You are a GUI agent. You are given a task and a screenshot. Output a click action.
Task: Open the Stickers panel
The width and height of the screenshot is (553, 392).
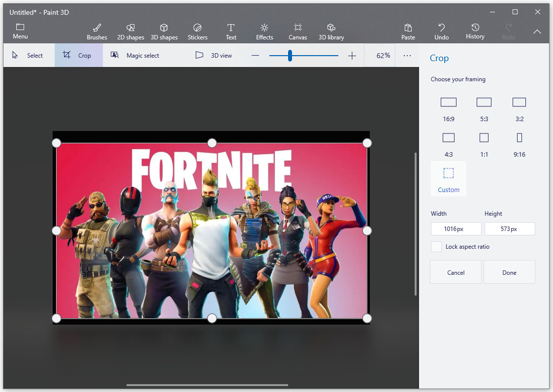pyautogui.click(x=197, y=32)
